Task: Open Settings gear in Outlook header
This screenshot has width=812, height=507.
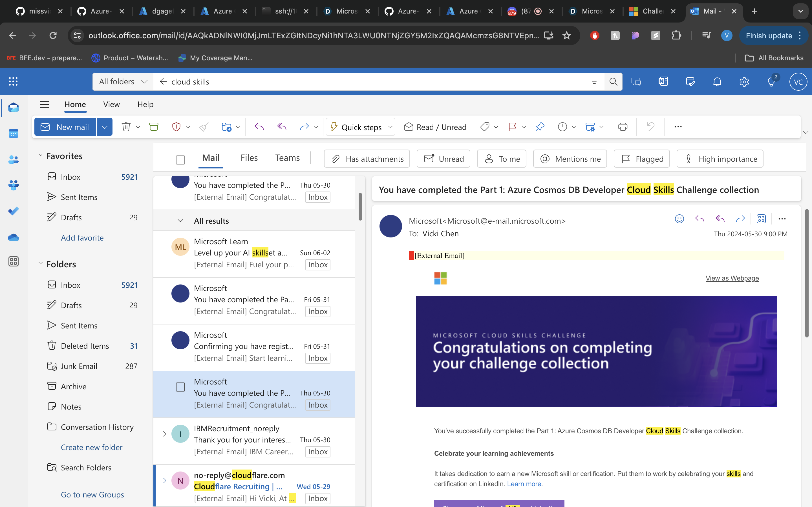Action: pos(744,81)
